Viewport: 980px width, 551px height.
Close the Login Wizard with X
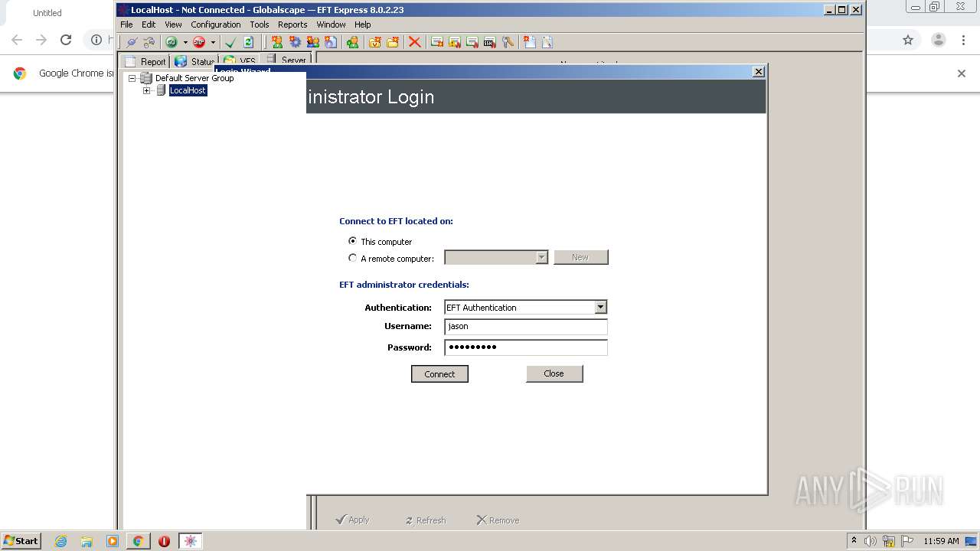(x=759, y=72)
